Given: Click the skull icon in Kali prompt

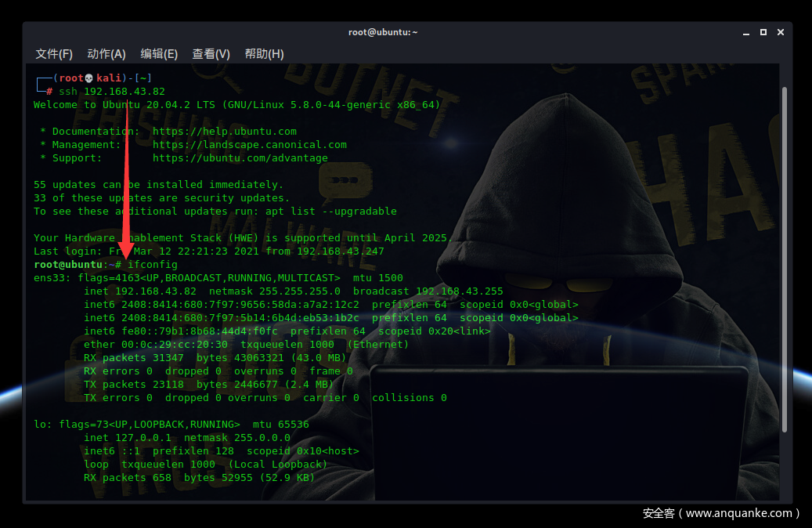Looking at the screenshot, I should point(89,78).
